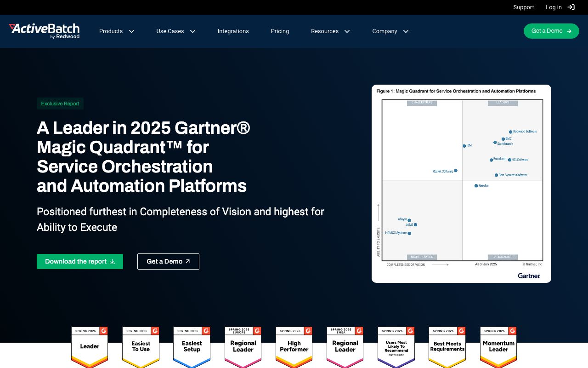Open the G2 Regional Leader EMEA badge
Image resolution: width=588 pixels, height=368 pixels.
click(345, 347)
